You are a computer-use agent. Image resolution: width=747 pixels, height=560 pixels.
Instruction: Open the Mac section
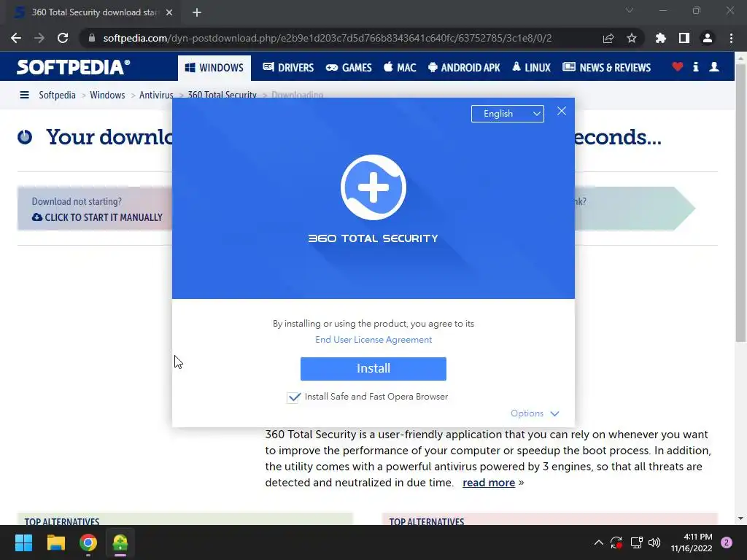(x=400, y=68)
